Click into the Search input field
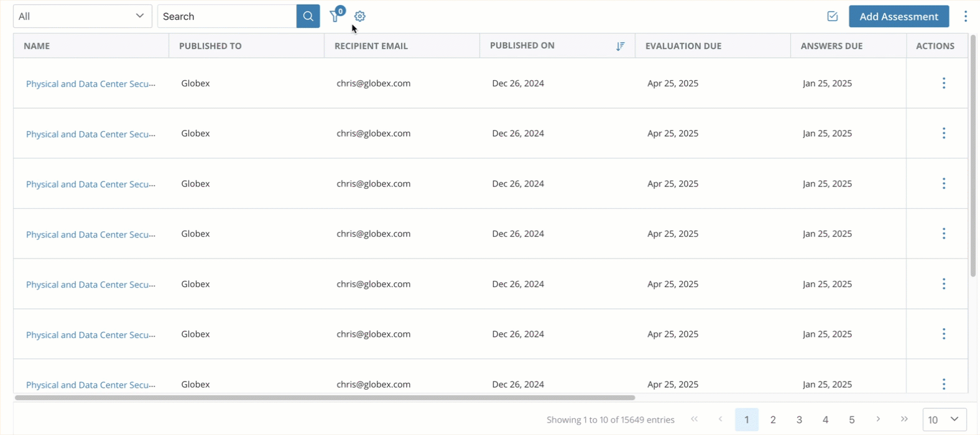This screenshot has height=435, width=980. 226,16
